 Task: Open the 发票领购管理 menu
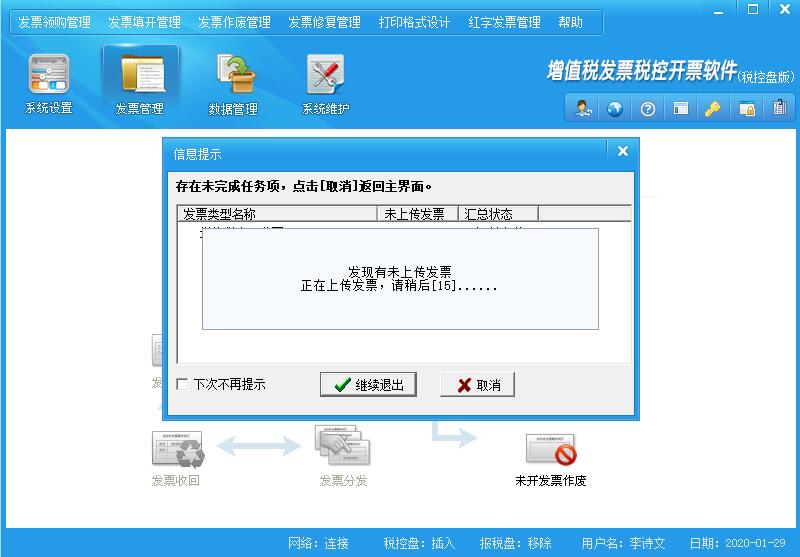pyautogui.click(x=54, y=22)
